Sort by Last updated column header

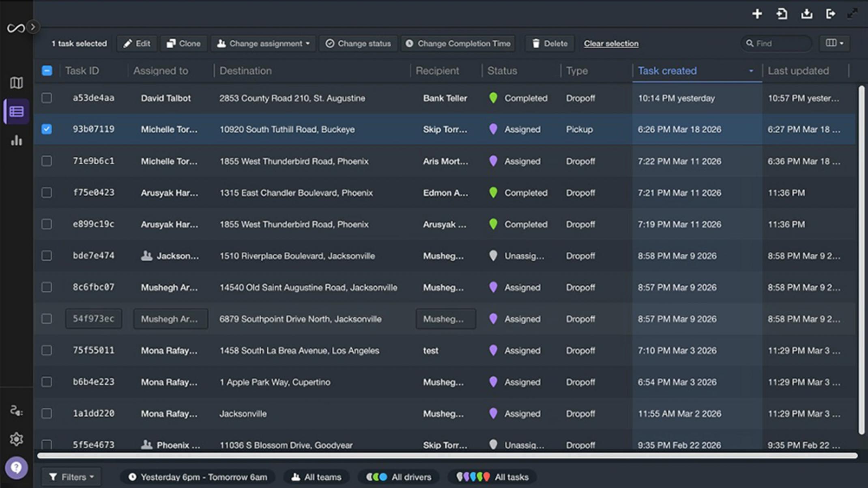click(x=798, y=71)
